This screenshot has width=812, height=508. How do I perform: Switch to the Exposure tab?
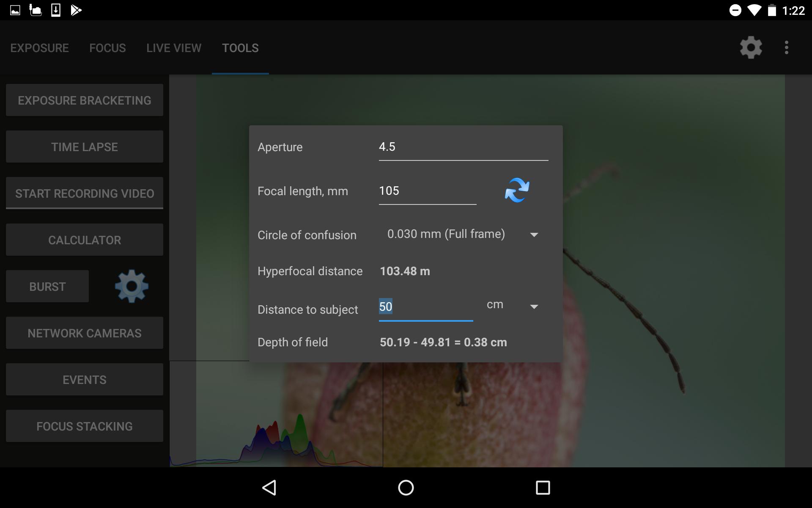tap(40, 48)
